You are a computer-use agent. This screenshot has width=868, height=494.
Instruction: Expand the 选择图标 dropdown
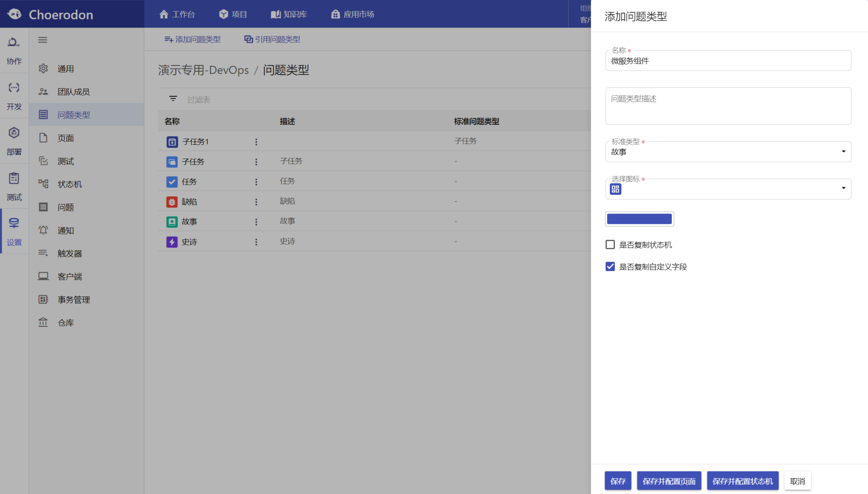click(x=844, y=189)
